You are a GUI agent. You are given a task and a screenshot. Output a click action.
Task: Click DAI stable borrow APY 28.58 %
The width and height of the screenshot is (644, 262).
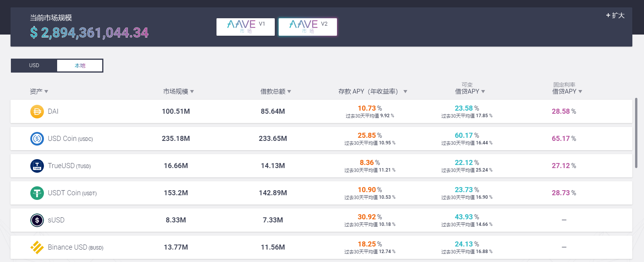pyautogui.click(x=564, y=111)
